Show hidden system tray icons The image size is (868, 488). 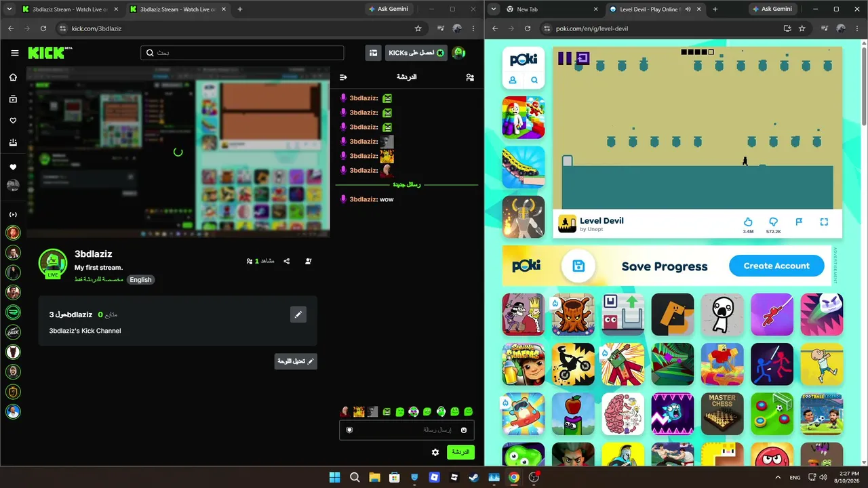778,477
